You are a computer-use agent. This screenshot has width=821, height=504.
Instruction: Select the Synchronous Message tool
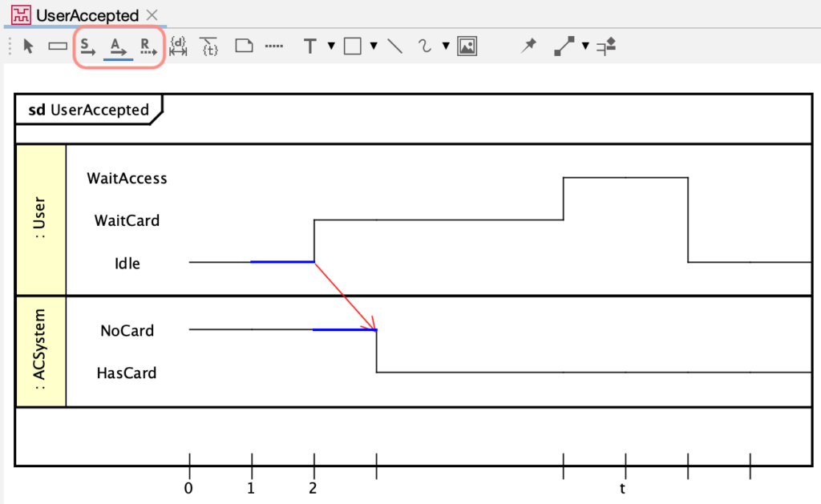87,46
